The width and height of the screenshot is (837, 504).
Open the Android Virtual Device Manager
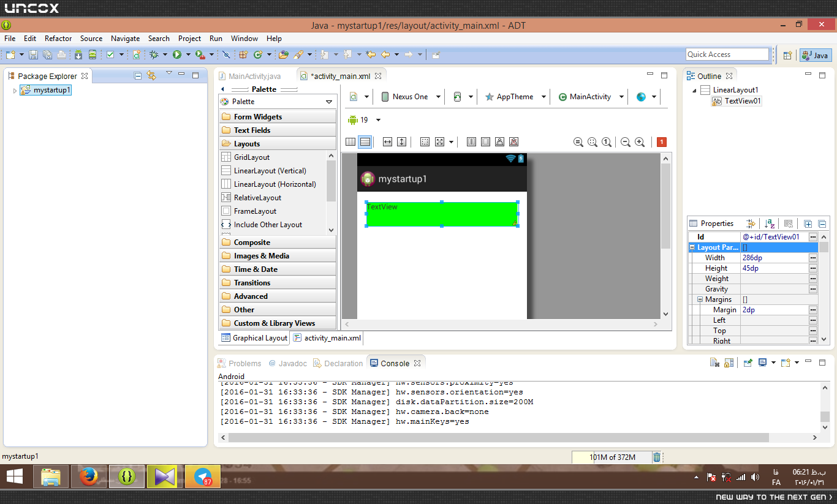(93, 55)
